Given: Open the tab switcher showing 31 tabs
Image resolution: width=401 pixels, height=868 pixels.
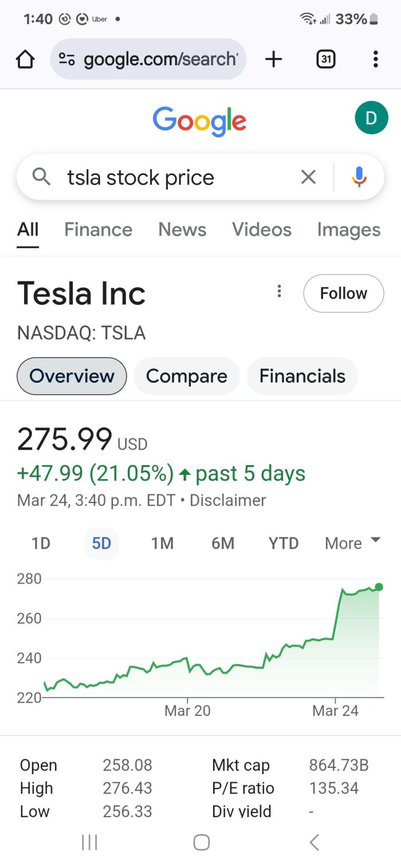Looking at the screenshot, I should pos(325,59).
